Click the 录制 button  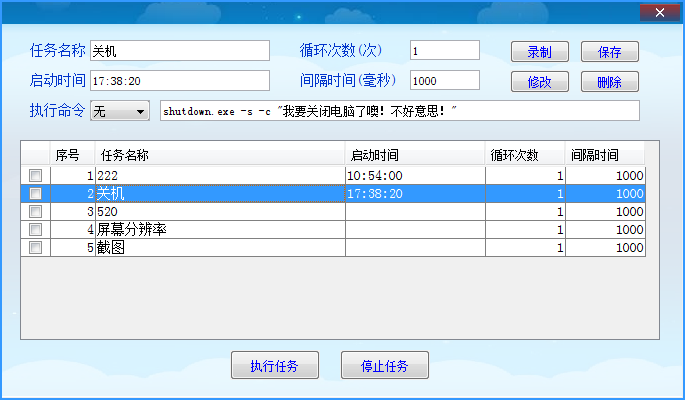pos(540,52)
